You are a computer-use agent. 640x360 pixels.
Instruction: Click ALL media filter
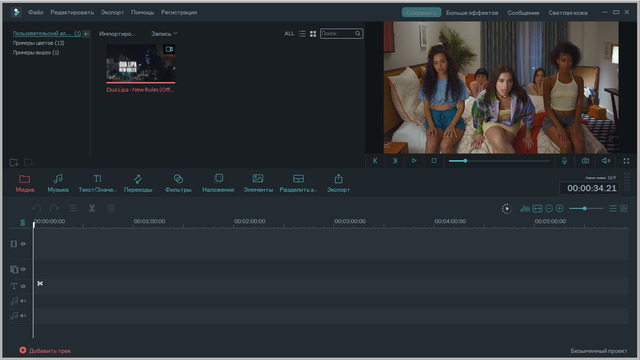[x=289, y=33]
